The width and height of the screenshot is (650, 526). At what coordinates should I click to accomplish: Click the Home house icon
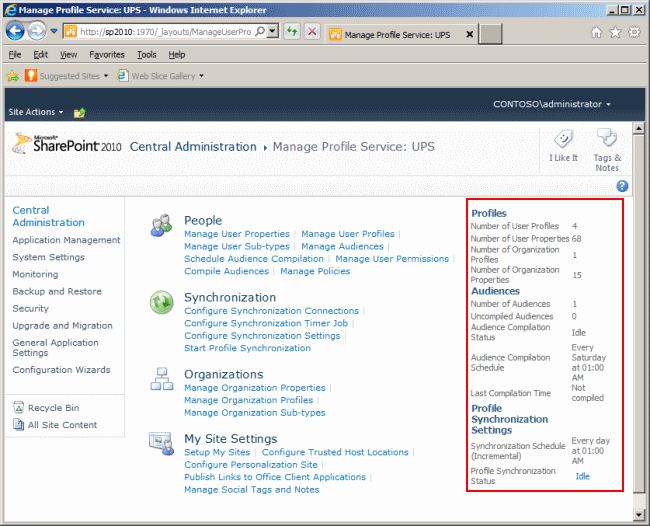tap(596, 32)
